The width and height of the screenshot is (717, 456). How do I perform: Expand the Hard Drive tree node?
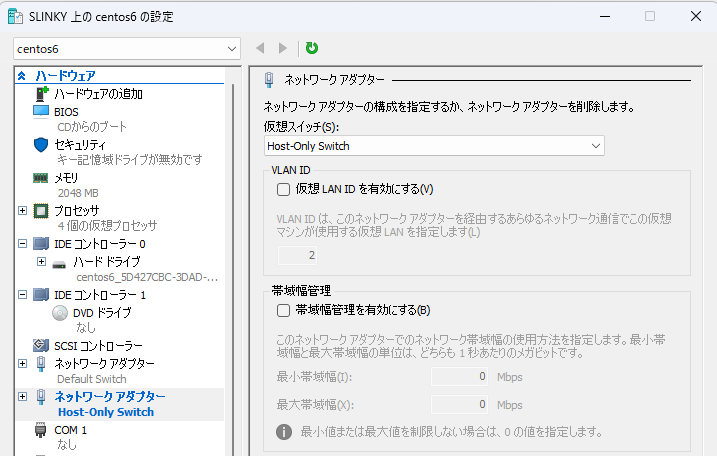(42, 262)
